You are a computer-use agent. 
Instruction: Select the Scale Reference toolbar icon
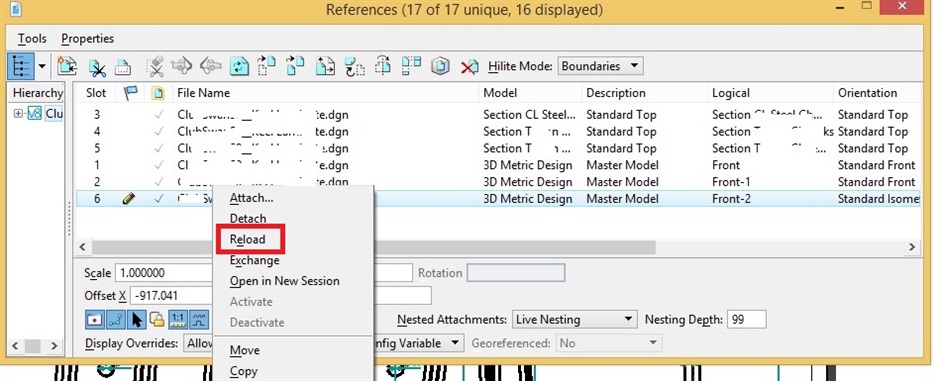(x=325, y=66)
